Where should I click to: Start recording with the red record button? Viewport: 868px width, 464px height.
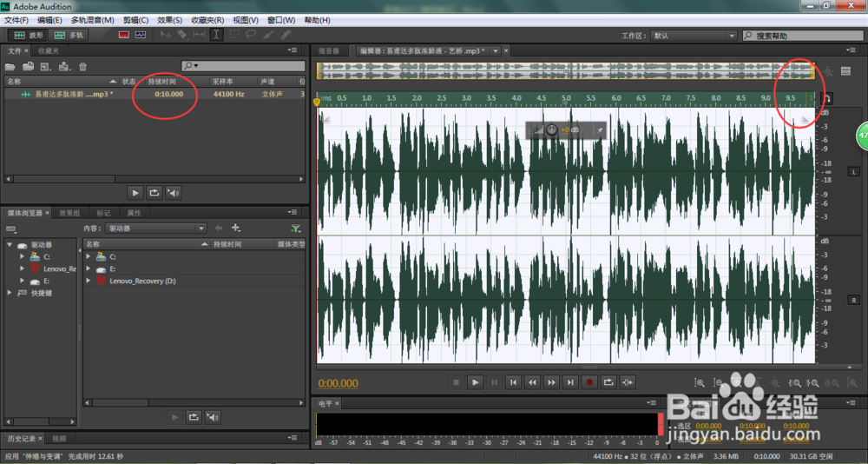coord(589,382)
